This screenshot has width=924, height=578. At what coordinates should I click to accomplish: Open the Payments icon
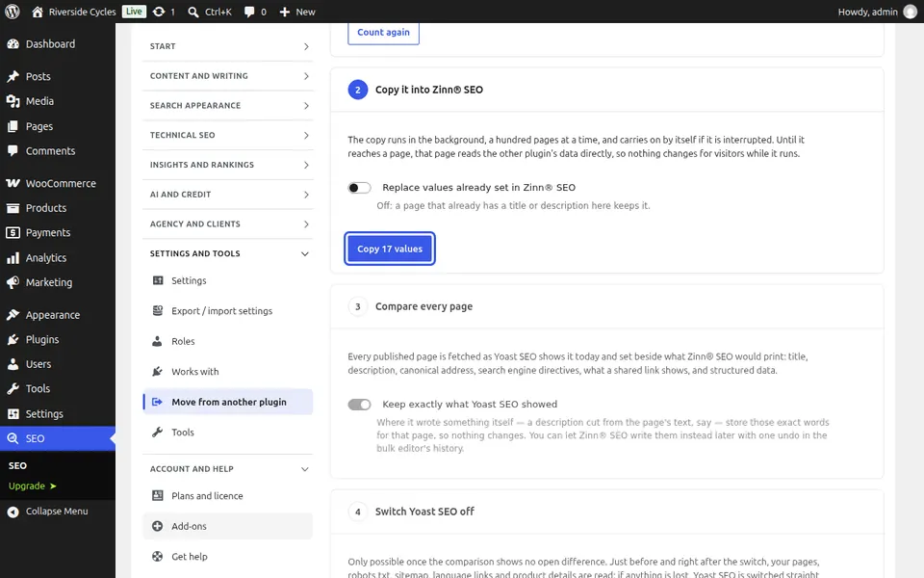[x=13, y=233]
